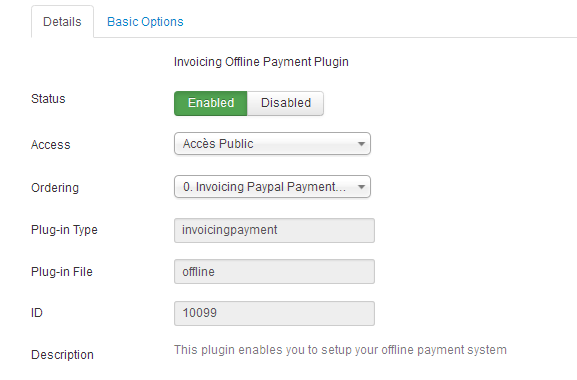Click the Plug-in File label

pyautogui.click(x=62, y=272)
